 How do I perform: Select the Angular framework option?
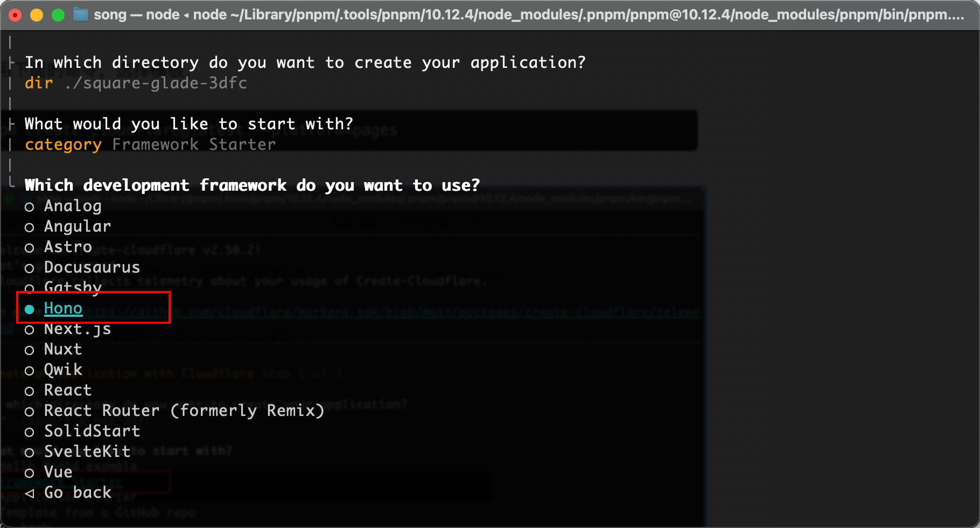click(x=77, y=226)
